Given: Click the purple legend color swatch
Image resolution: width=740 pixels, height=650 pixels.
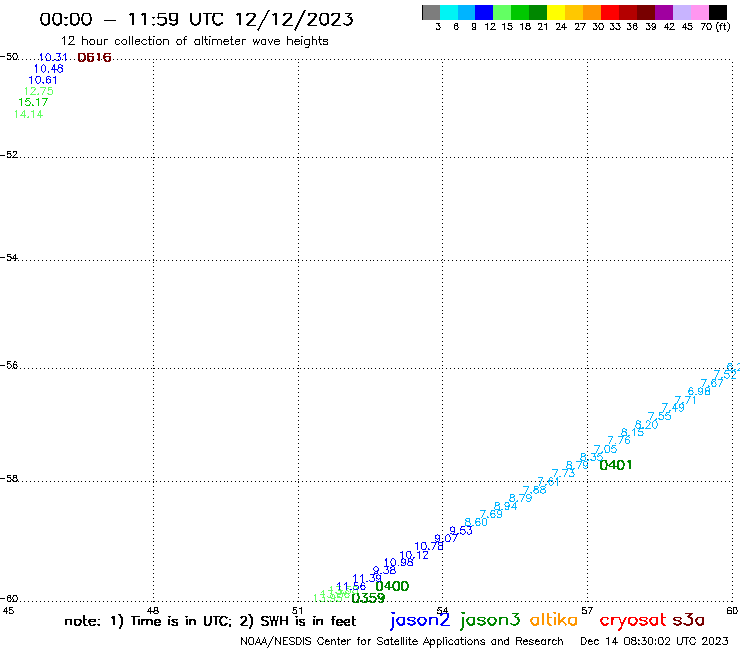Looking at the screenshot, I should click(664, 13).
